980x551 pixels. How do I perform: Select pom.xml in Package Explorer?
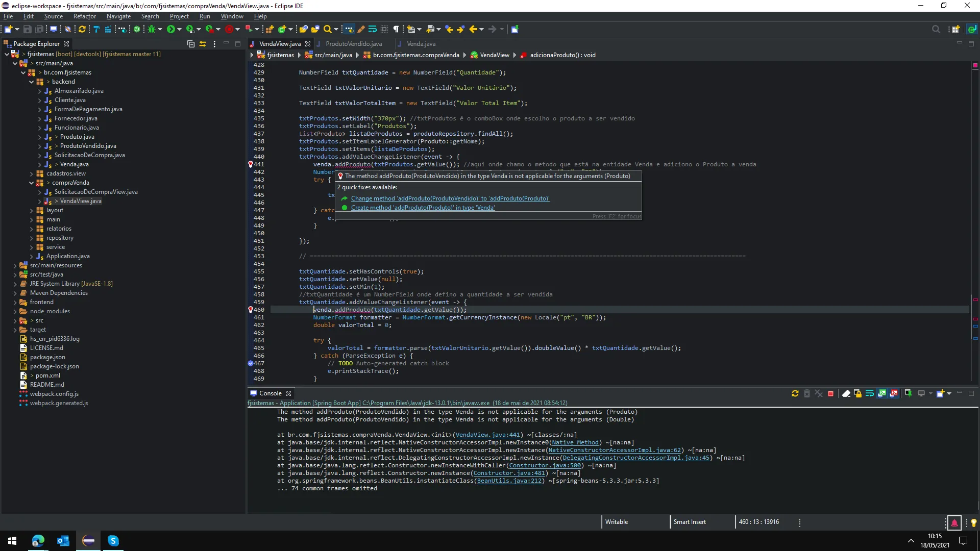pyautogui.click(x=47, y=375)
